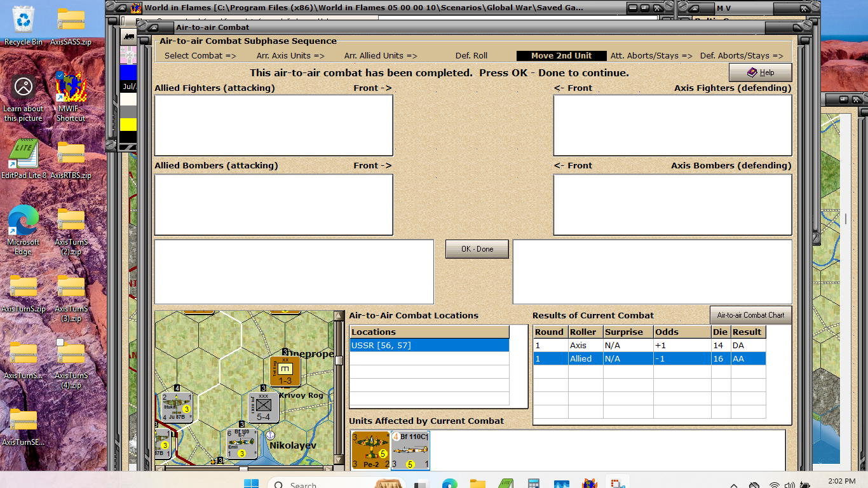Open AxisTurnS (4).zip on the desktop
Viewport: 868px width, 488px height.
click(x=71, y=365)
